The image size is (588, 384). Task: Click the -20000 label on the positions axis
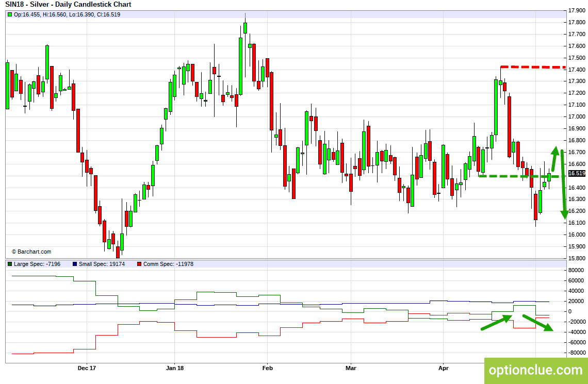577,322
